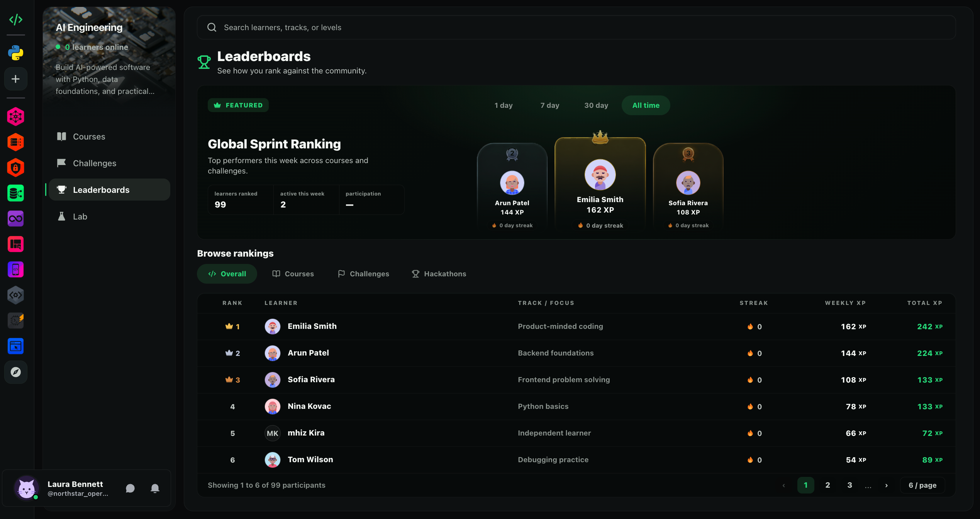Switch to the Hackathons rankings tab
The height and width of the screenshot is (519, 980).
(x=439, y=274)
